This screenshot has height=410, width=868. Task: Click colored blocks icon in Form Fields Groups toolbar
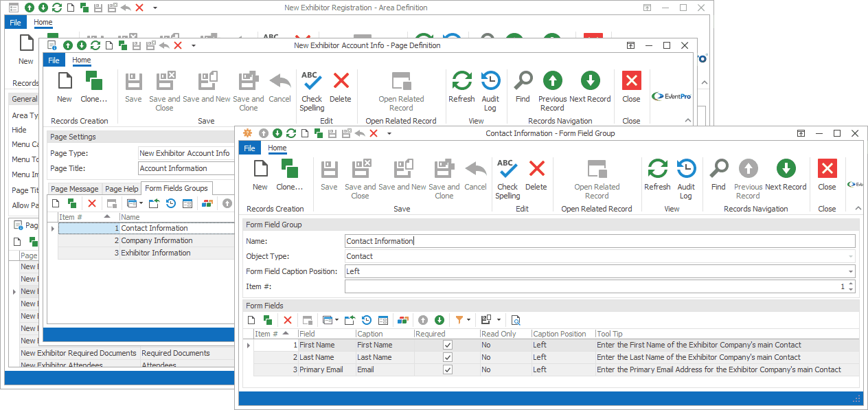[207, 203]
